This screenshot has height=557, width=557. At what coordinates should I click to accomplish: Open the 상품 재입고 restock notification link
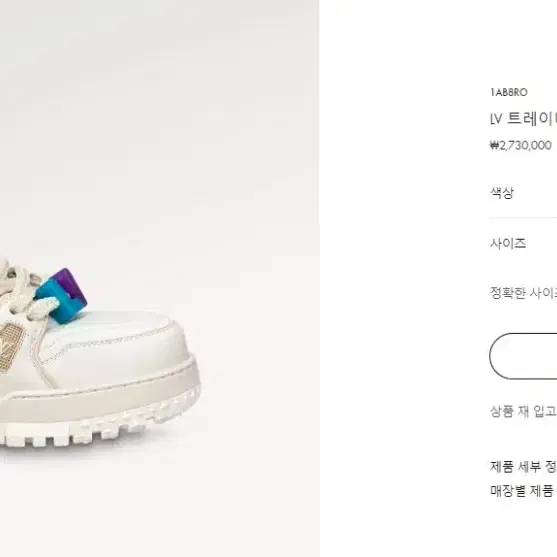point(523,411)
